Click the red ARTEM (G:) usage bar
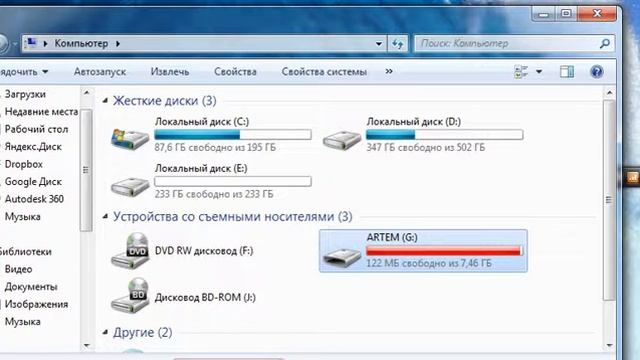The height and width of the screenshot is (360, 640). (444, 251)
